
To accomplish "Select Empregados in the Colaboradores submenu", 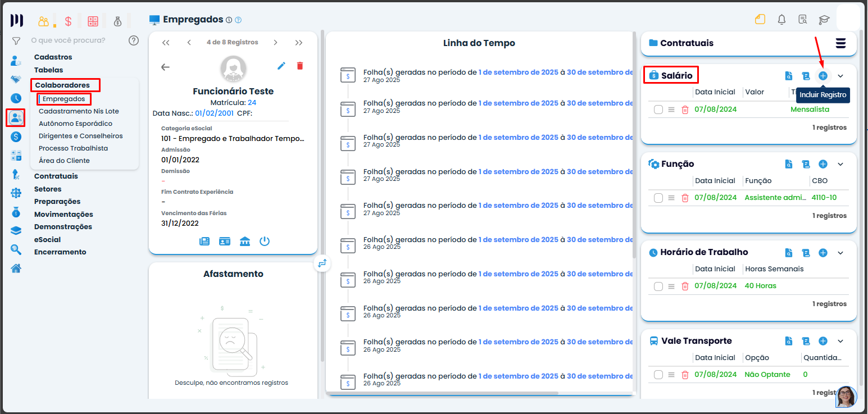I will pos(64,99).
